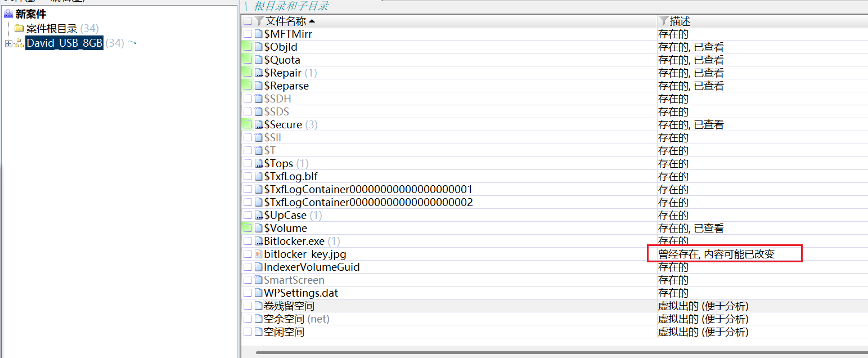Click the 新案件 case icon in the tree

8,14
